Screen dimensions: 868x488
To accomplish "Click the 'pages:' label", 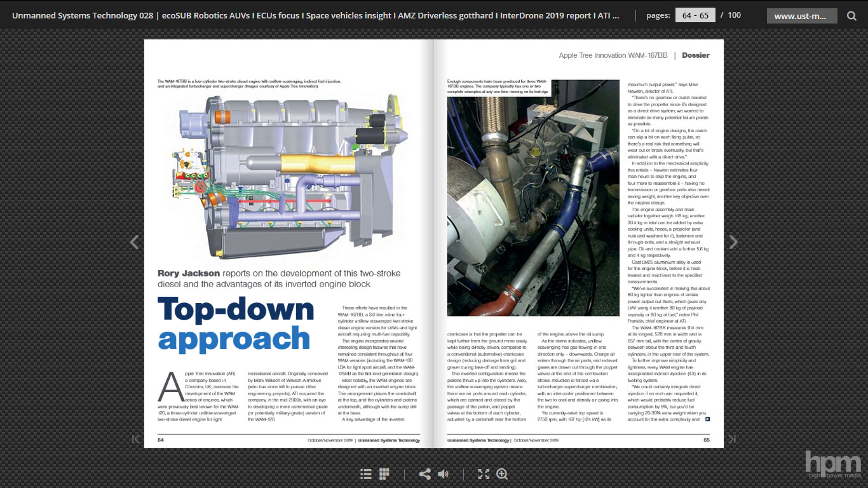I will (658, 15).
